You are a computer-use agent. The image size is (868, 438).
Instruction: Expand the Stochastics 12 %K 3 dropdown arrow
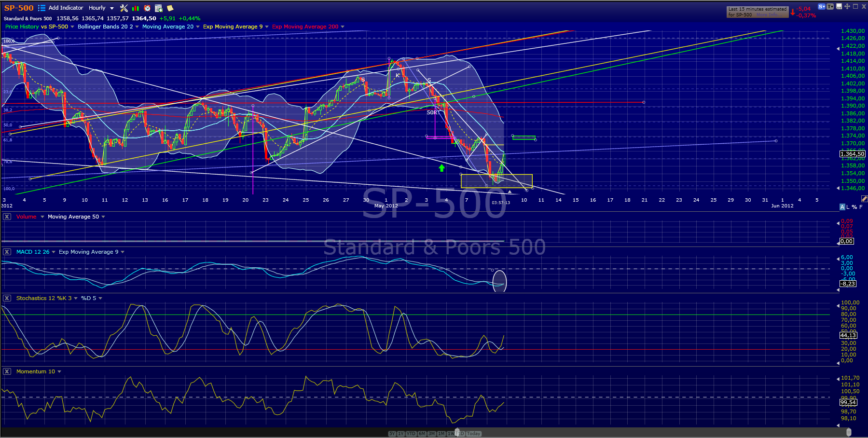click(x=76, y=299)
